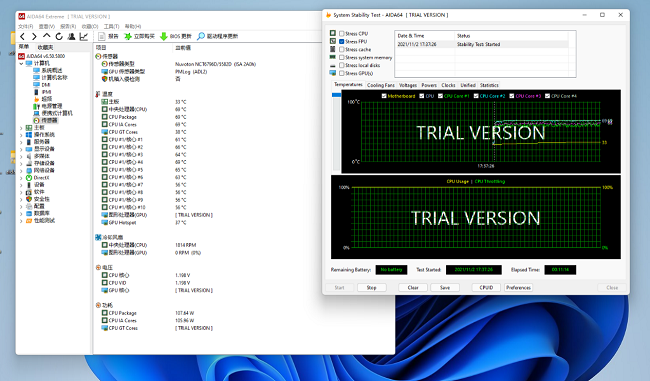Switch to the Statistics tab
The image size is (650, 381).
coord(489,85)
